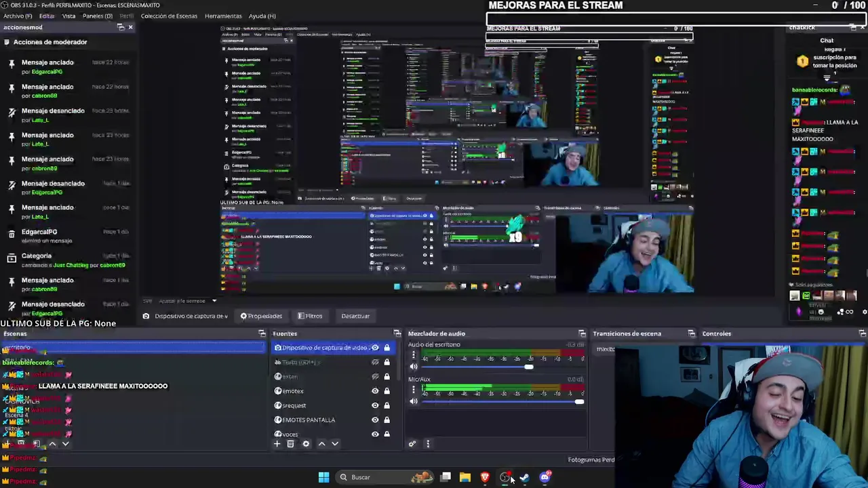
Task: Select the escritorio scene
Action: pyautogui.click(x=134, y=348)
